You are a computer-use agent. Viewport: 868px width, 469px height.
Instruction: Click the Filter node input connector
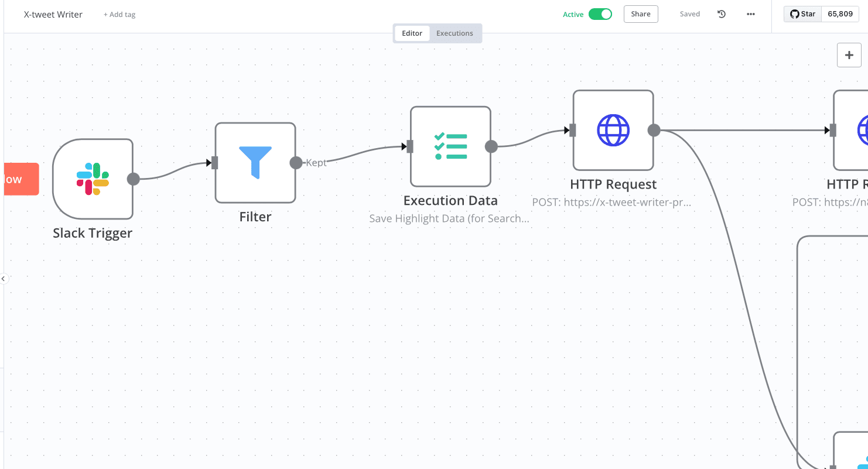pyautogui.click(x=214, y=163)
